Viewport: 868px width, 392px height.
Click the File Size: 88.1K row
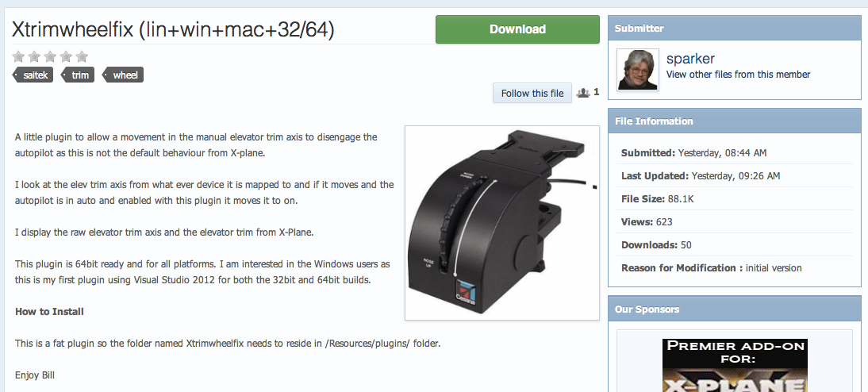coord(735,198)
